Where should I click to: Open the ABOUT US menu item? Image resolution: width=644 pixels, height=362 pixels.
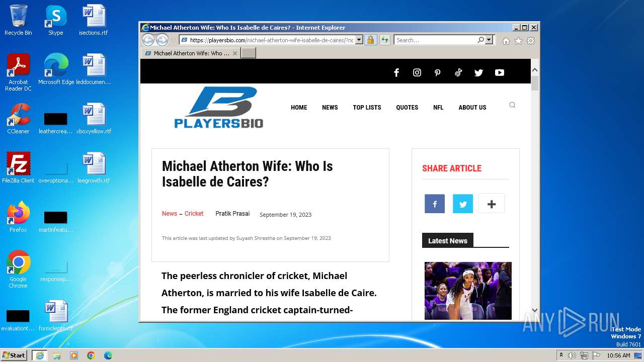(x=472, y=108)
